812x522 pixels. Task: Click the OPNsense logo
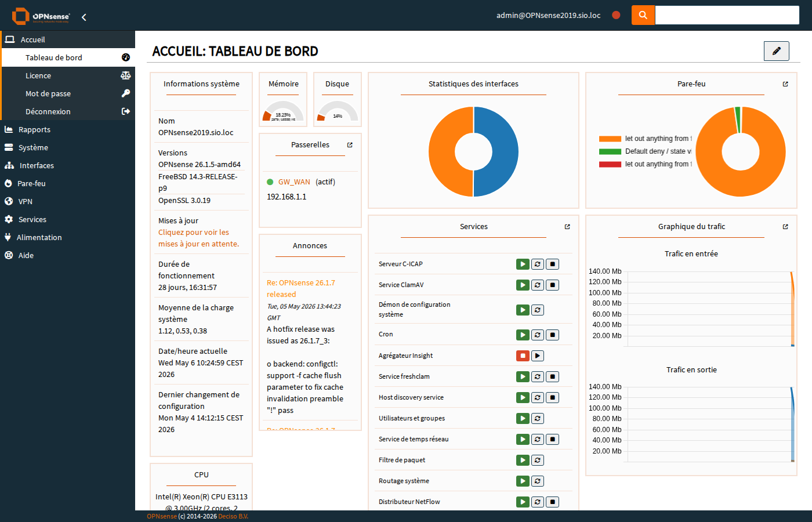[x=41, y=16]
